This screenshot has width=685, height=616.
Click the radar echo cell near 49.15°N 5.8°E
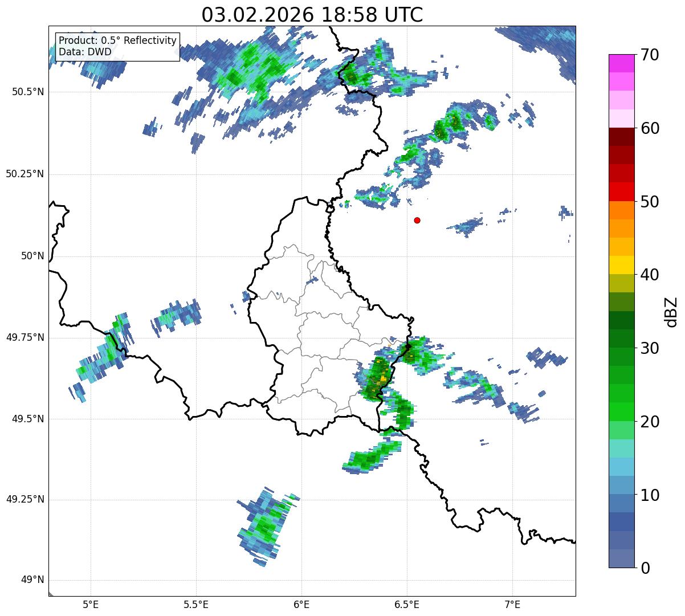point(265,527)
